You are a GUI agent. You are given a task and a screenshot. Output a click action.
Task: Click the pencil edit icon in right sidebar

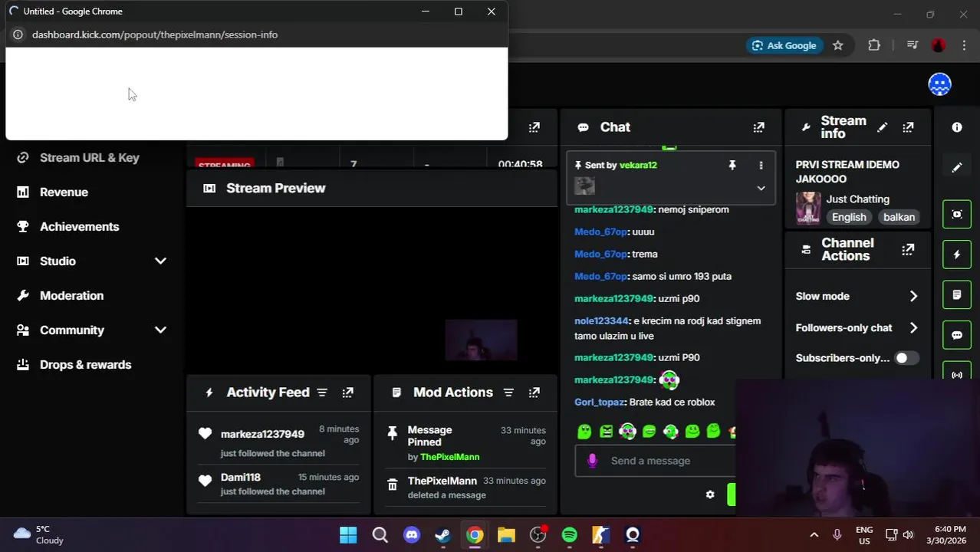click(x=957, y=167)
